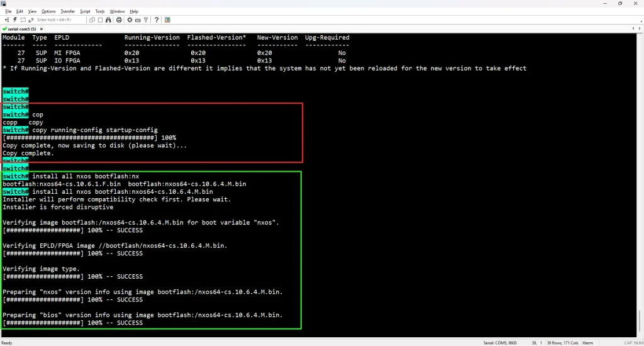Image resolution: width=644 pixels, height=346 pixels.
Task: Open the Edit menu
Action: [x=19, y=11]
